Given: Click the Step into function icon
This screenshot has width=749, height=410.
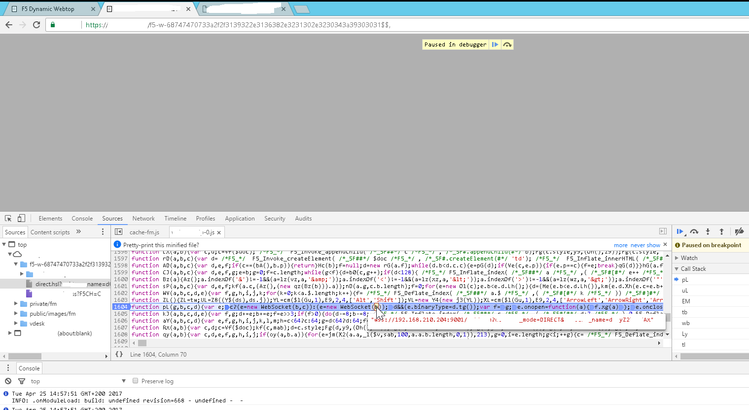Looking at the screenshot, I should pos(708,231).
